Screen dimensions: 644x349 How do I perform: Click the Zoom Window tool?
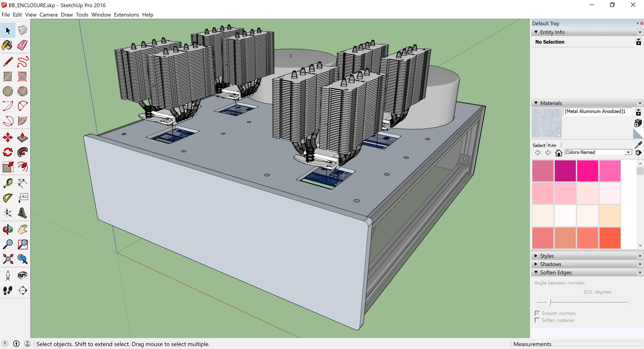tap(23, 244)
